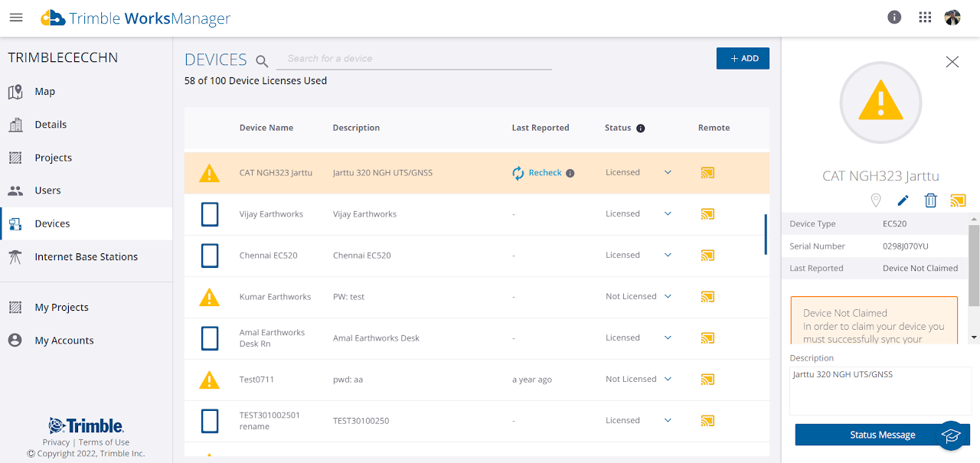The width and height of the screenshot is (980, 463).
Task: Select Devices in the sidebar
Action: (86, 223)
